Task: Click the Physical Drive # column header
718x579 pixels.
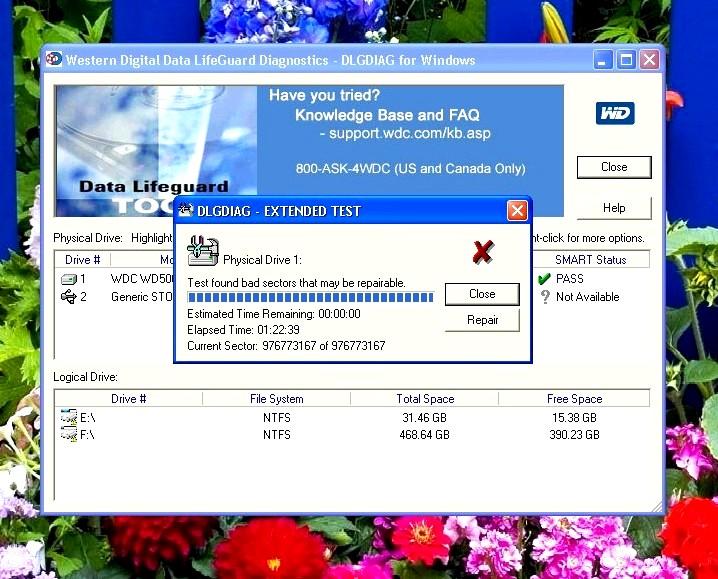Action: [82, 260]
